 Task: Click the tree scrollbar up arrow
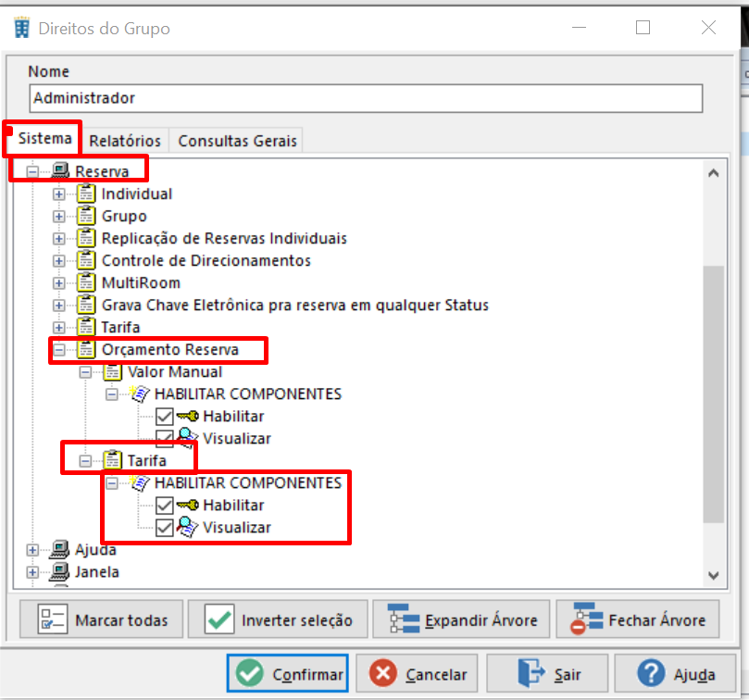tap(713, 173)
